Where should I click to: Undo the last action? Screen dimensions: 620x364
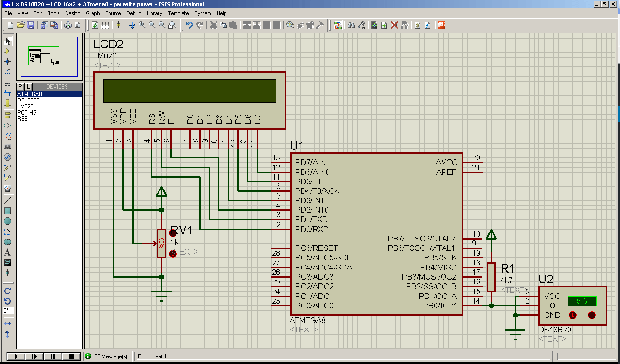[x=189, y=25]
